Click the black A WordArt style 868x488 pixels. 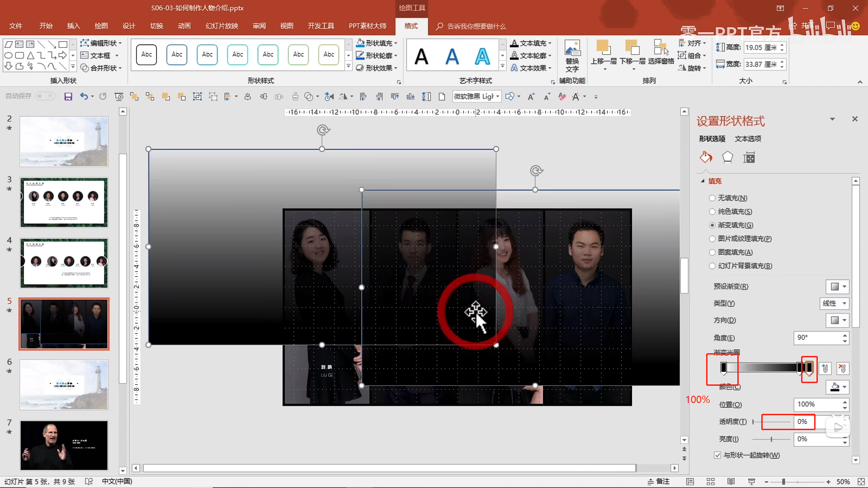[x=421, y=57]
